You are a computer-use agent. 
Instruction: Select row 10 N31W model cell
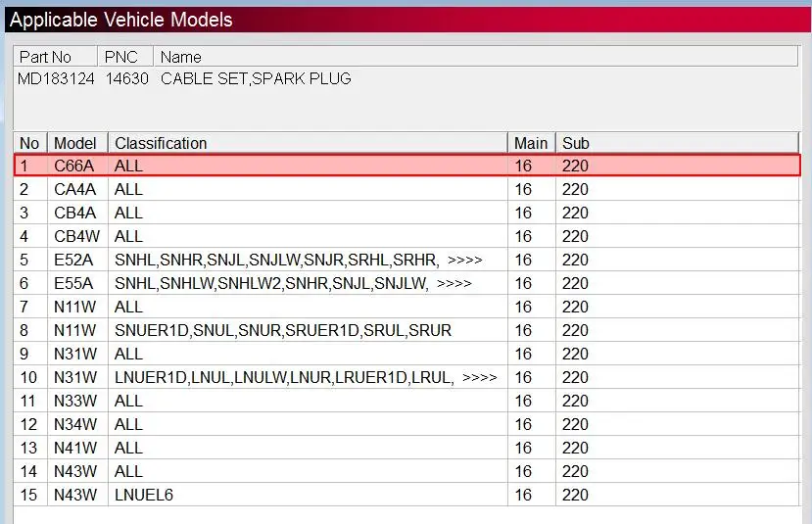tap(75, 377)
